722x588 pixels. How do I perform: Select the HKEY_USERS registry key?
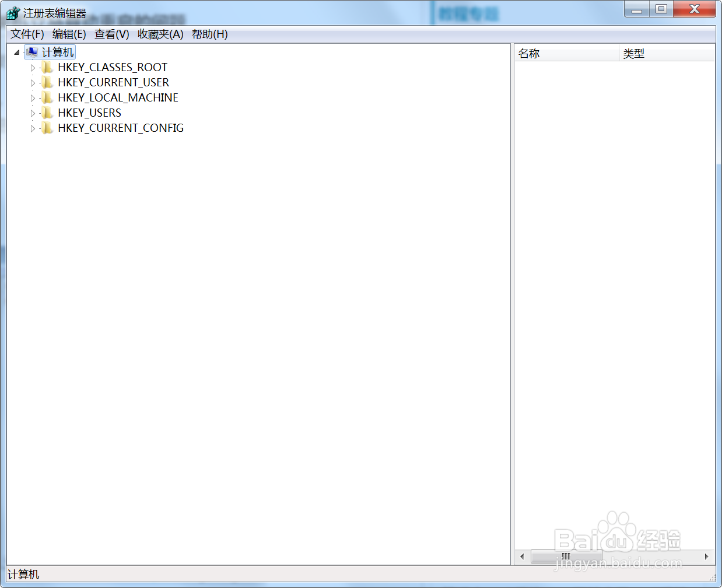(89, 113)
